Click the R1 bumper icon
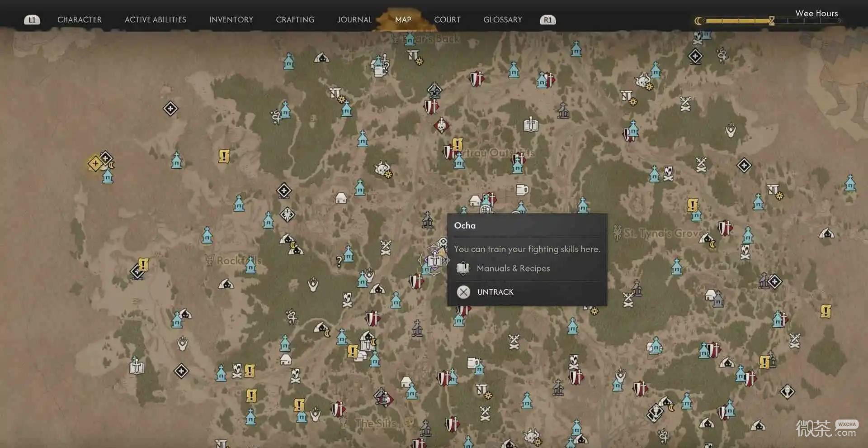Screen dimensions: 868x448 click(547, 20)
